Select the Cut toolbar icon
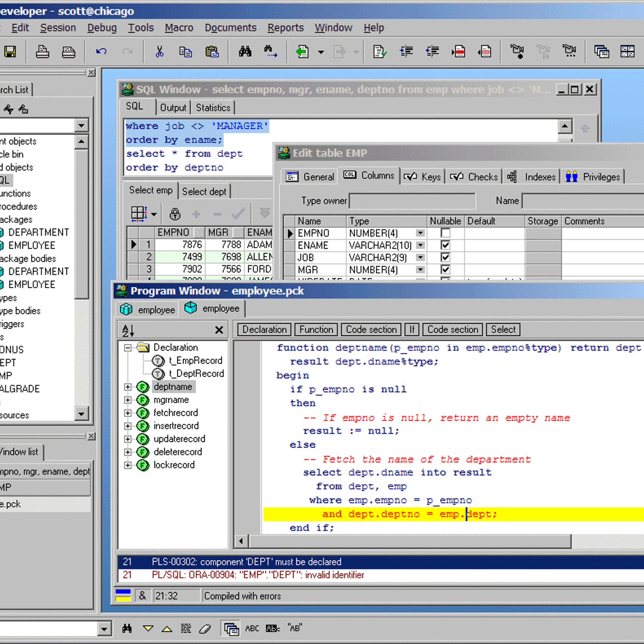The width and height of the screenshot is (644, 644). [x=159, y=52]
